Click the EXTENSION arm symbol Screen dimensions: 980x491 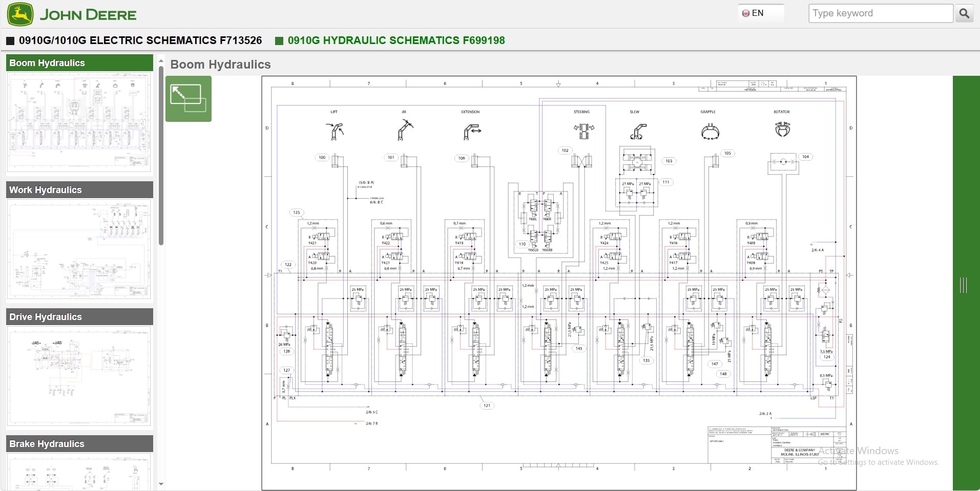point(472,131)
